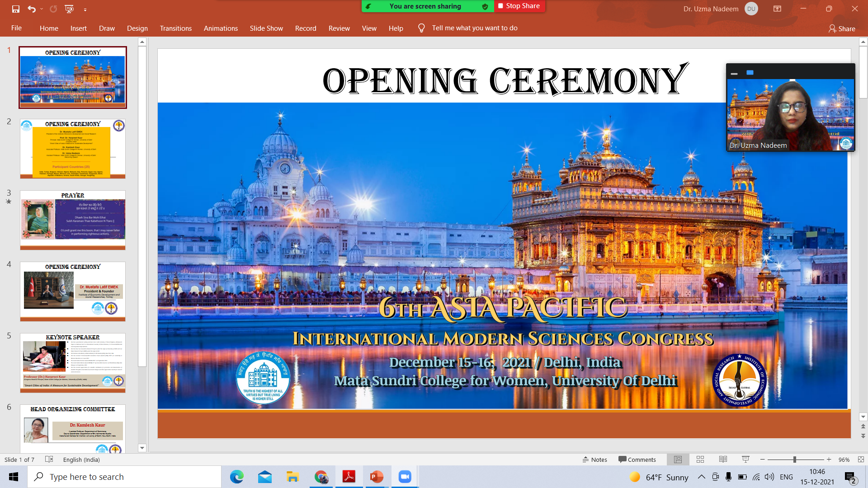Screen dimensions: 868x488
Task: Open Ribbon Display Options icon
Action: [777, 9]
